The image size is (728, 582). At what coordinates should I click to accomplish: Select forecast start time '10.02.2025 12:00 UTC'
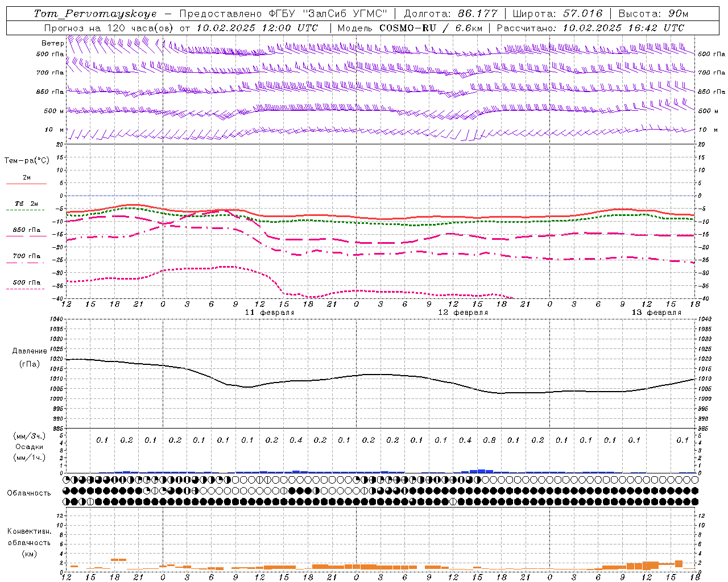coord(257,28)
